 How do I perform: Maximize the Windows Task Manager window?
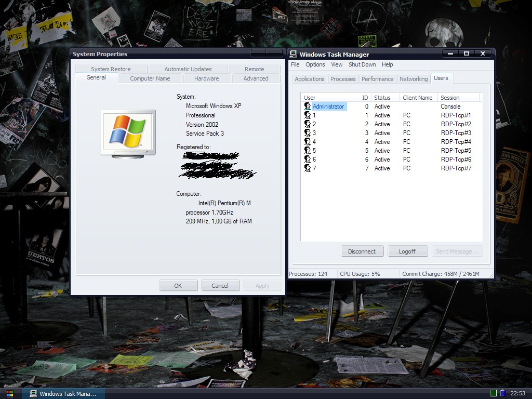click(467, 54)
